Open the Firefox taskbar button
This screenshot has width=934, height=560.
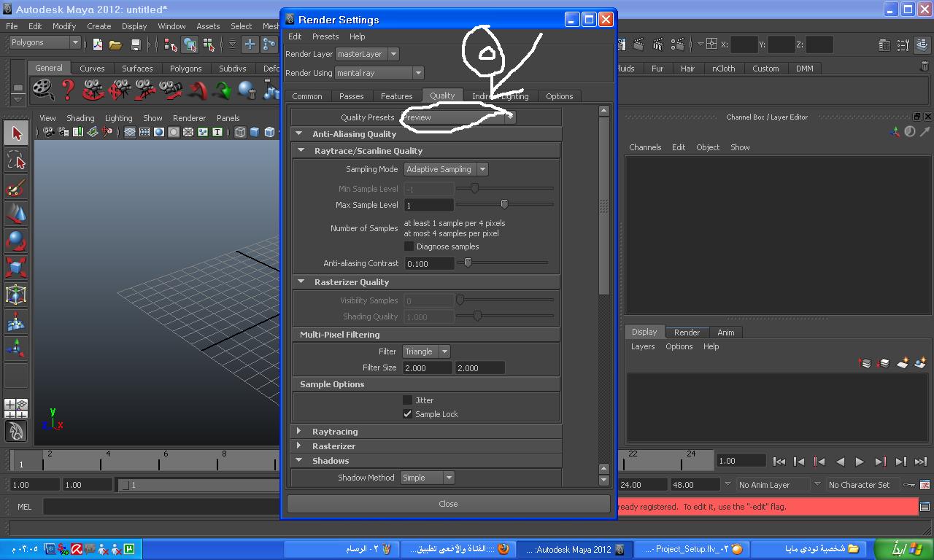(458, 549)
